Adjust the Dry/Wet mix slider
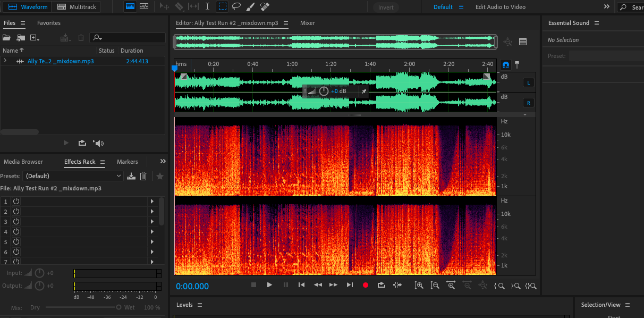This screenshot has width=644, height=318. [x=119, y=307]
